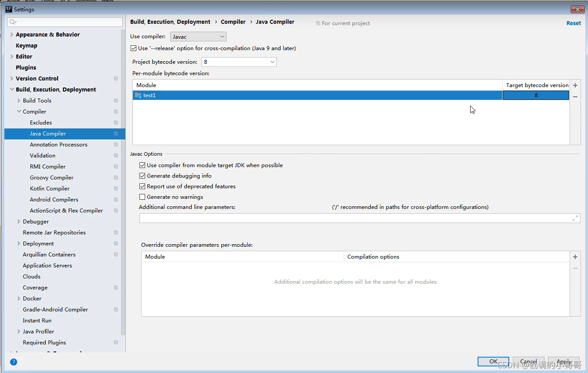588x373 pixels.
Task: Click the Reset link
Action: (573, 23)
